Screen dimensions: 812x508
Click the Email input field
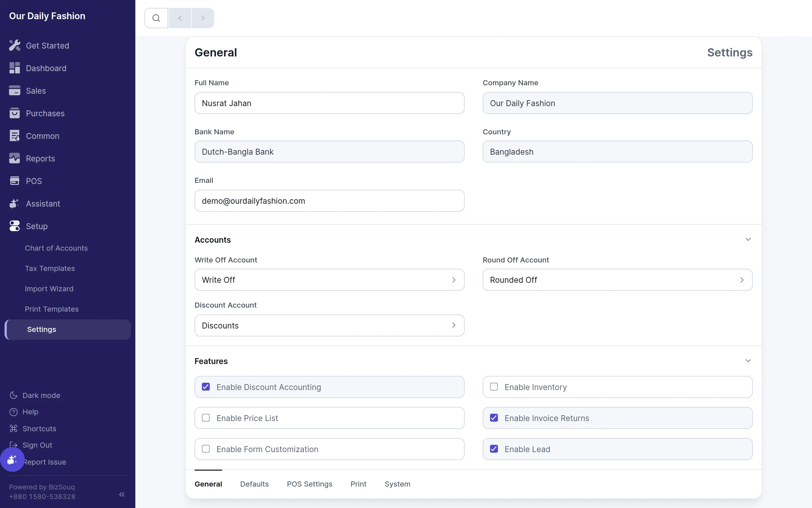(329, 201)
